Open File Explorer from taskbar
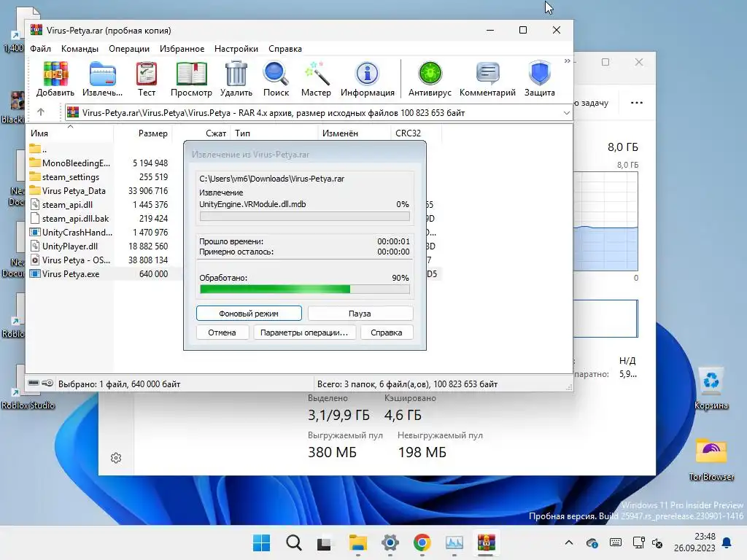The image size is (747, 560). pos(357,542)
